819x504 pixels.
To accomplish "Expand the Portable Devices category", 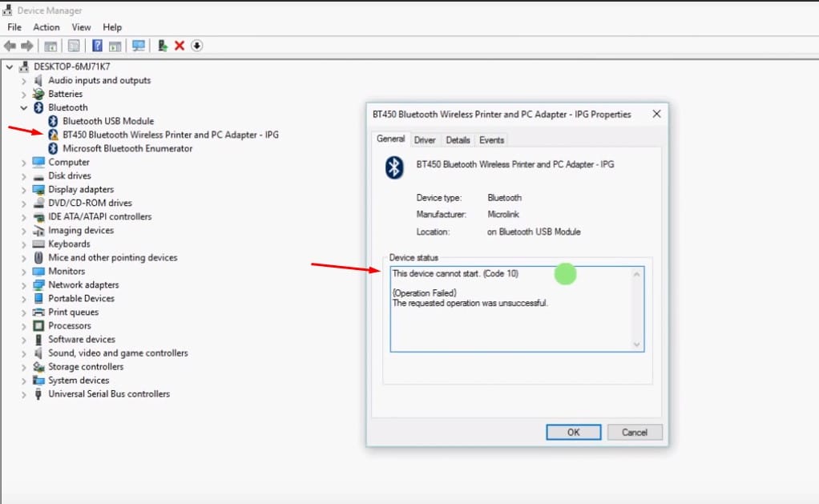I will point(23,299).
